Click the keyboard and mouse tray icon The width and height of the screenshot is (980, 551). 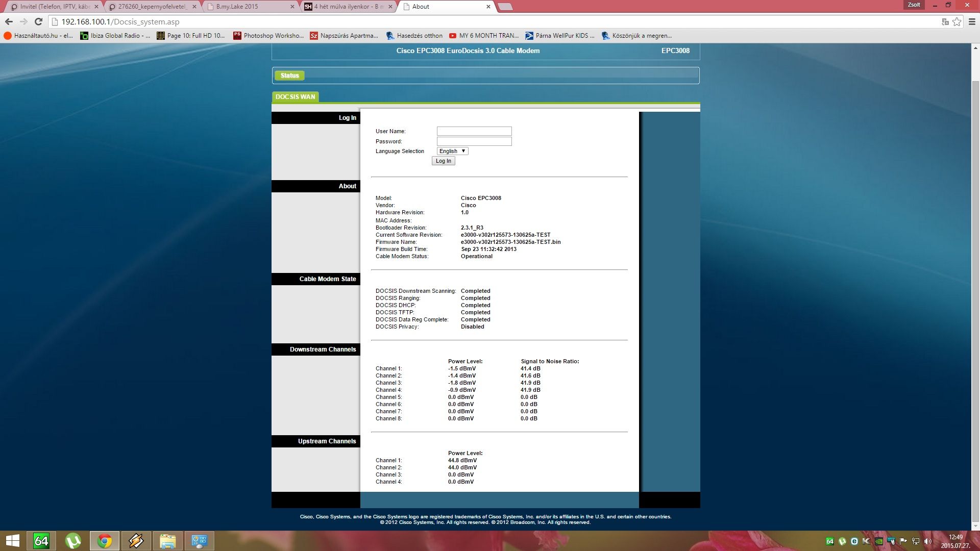(x=891, y=541)
